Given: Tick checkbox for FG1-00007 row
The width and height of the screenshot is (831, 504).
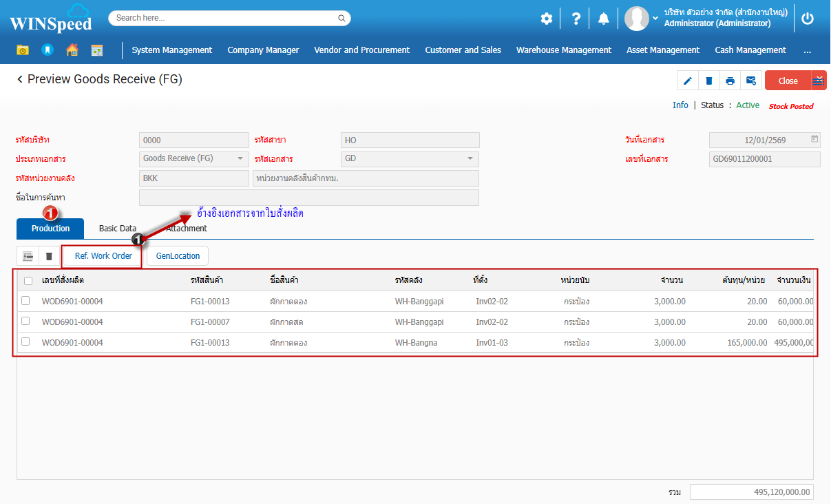Looking at the screenshot, I should 25,322.
